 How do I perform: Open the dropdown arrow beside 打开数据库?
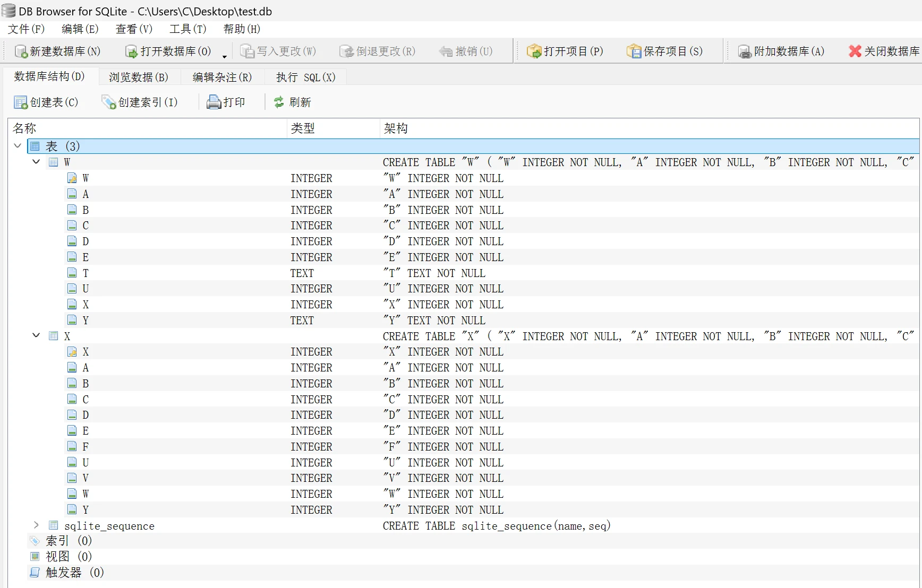(x=225, y=56)
